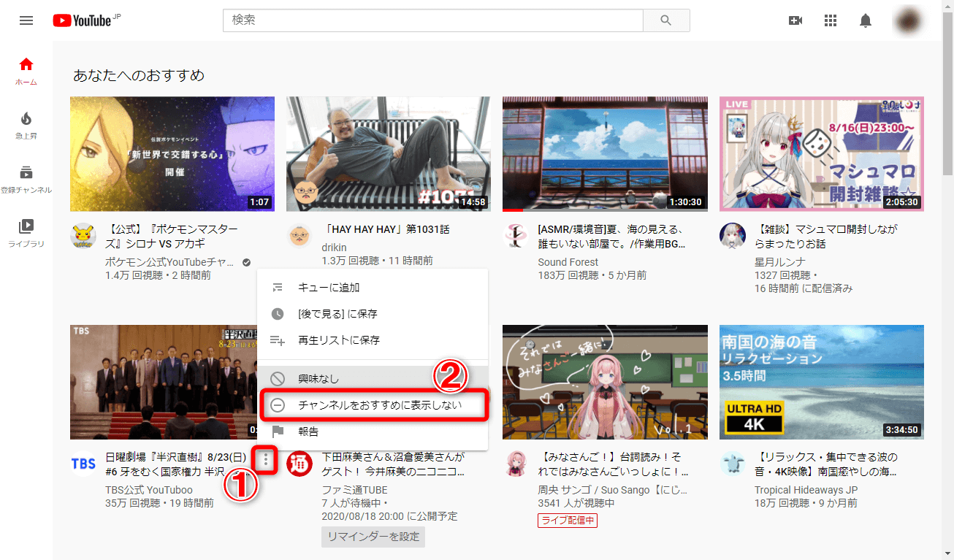Open the hamburger guide menu
Screen dimensions: 954x560
(26, 20)
